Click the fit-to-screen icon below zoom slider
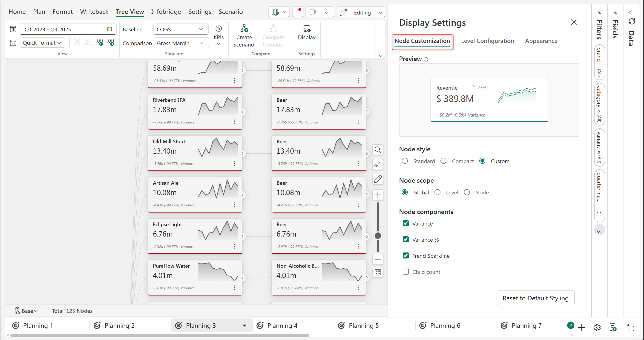Viewport: 644px width, 340px height. pyautogui.click(x=378, y=272)
